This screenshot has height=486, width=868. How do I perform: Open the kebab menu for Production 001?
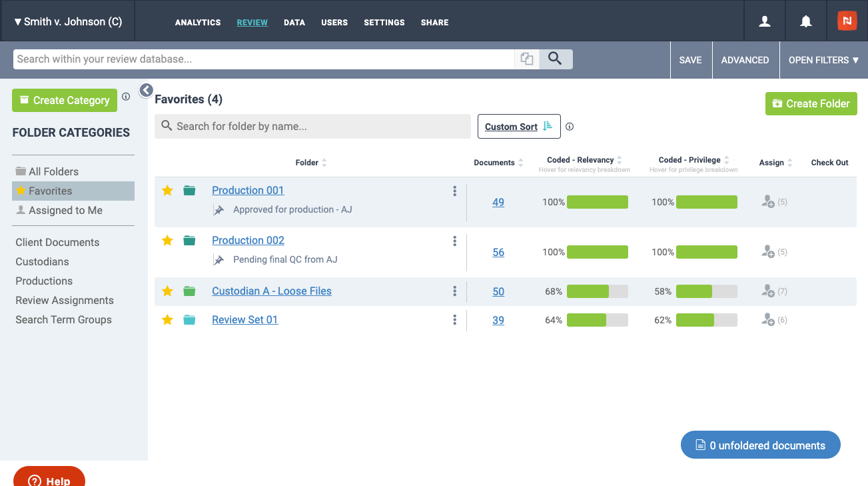click(455, 191)
